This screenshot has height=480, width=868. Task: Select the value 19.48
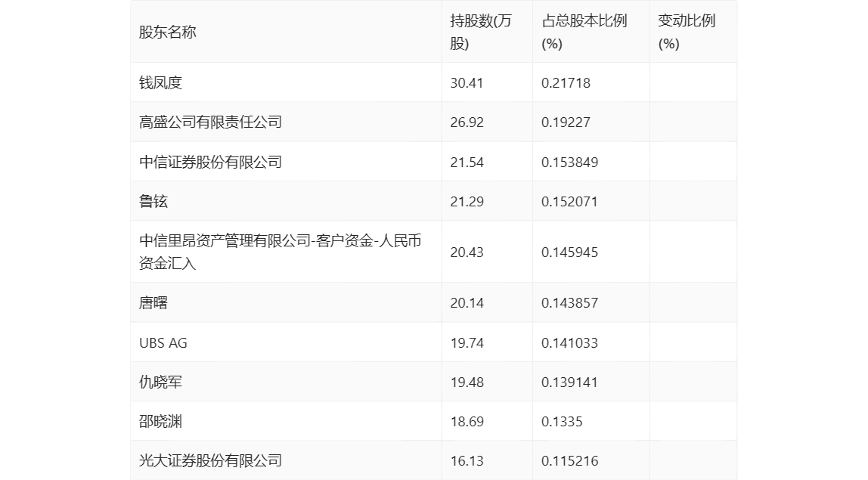click(x=467, y=382)
